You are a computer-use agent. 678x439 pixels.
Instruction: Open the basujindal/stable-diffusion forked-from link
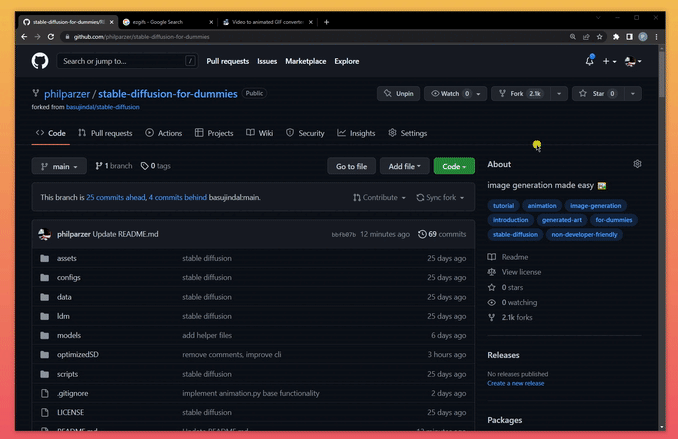(x=102, y=107)
